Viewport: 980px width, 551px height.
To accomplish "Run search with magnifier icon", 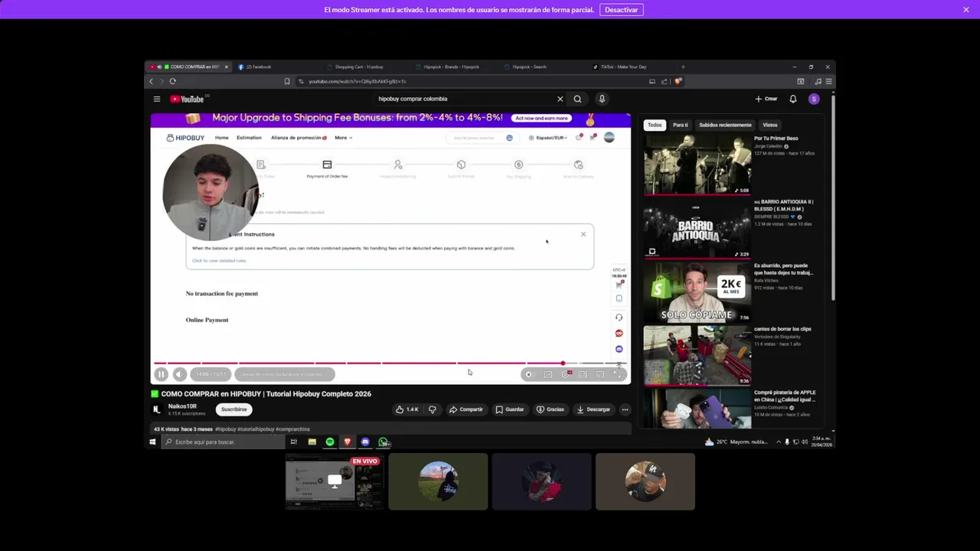I will click(577, 99).
